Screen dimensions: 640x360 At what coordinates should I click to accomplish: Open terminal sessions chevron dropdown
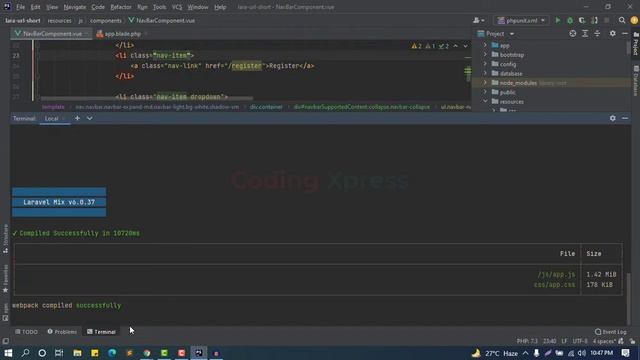pyautogui.click(x=89, y=118)
